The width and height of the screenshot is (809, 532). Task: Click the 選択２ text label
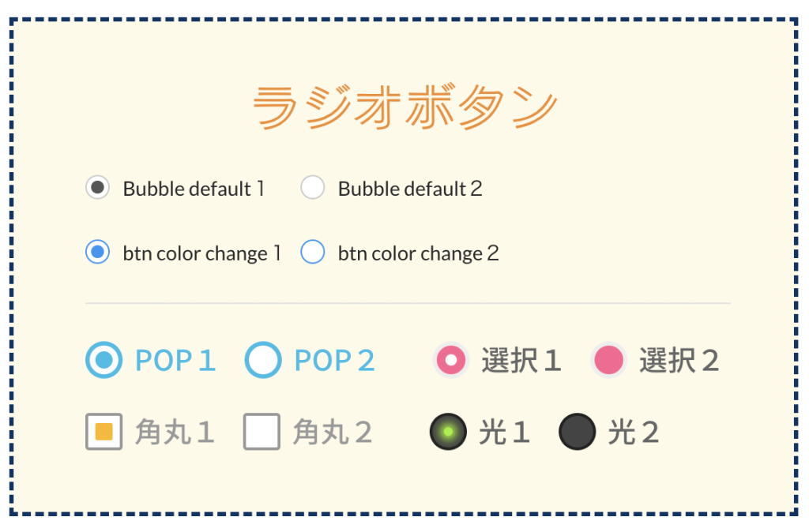tap(679, 360)
